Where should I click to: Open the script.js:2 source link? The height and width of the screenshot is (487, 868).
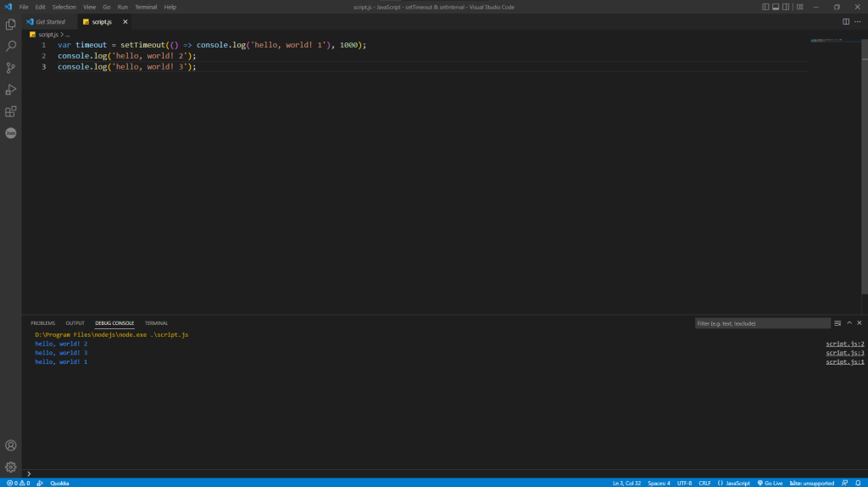(x=845, y=344)
